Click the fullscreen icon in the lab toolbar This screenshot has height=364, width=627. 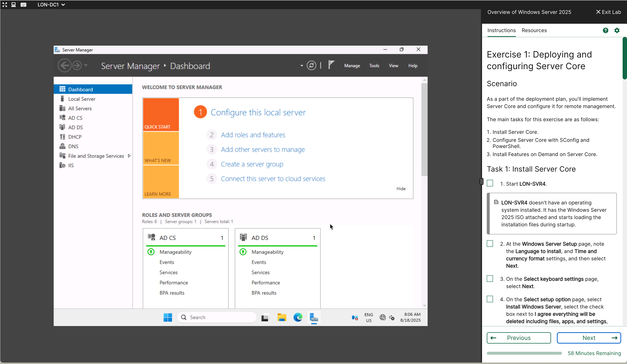click(5, 5)
